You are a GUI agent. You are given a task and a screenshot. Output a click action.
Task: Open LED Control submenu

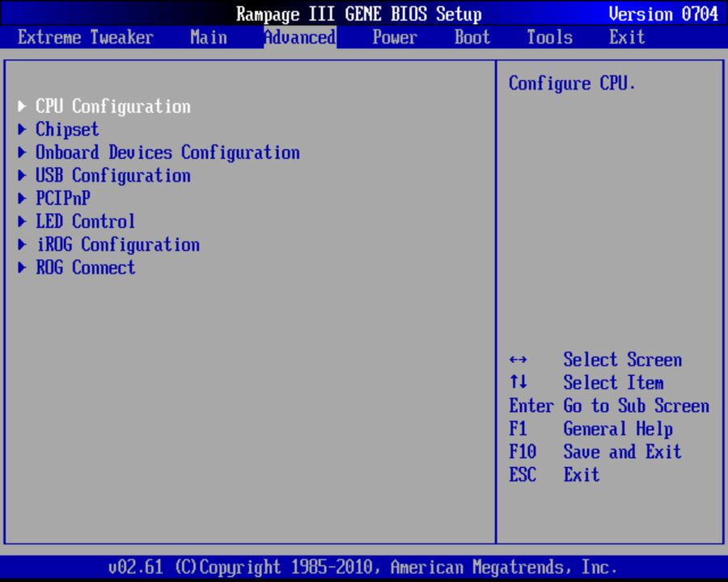[86, 221]
